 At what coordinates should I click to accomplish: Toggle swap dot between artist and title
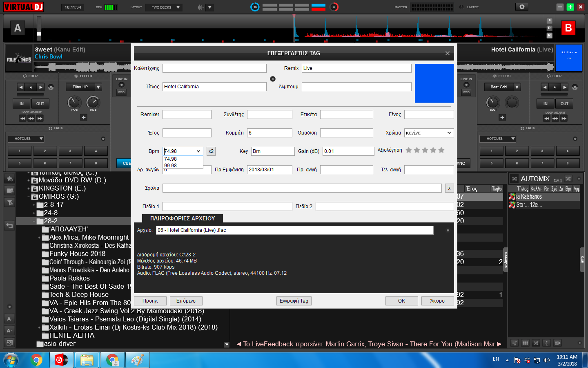tap(273, 79)
